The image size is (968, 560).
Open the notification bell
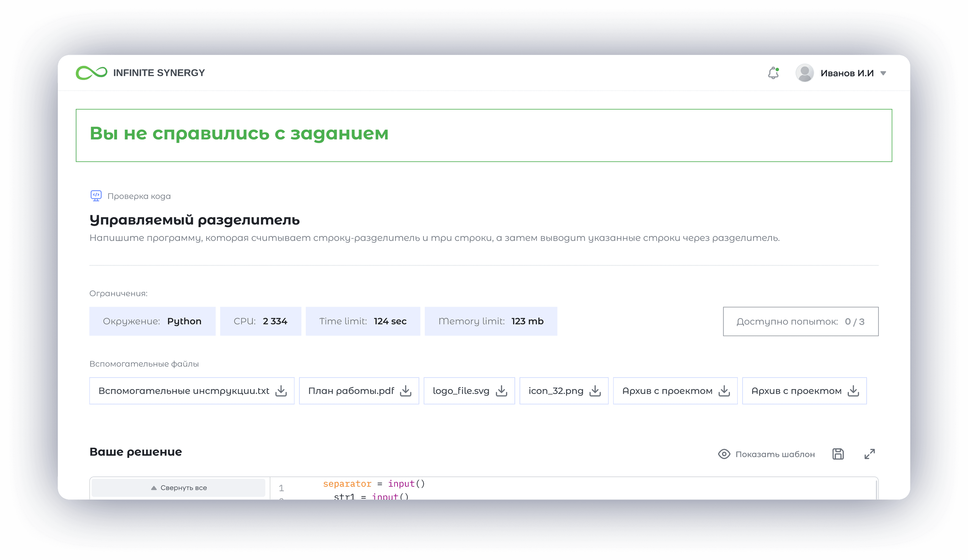[x=773, y=73]
